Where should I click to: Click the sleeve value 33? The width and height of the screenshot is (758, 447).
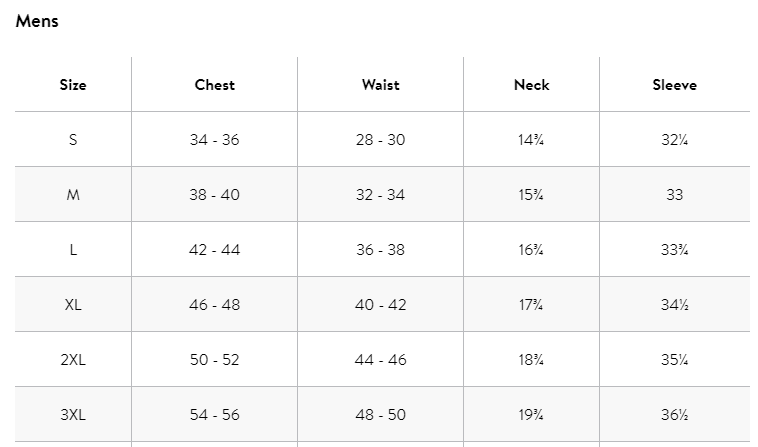pos(674,195)
